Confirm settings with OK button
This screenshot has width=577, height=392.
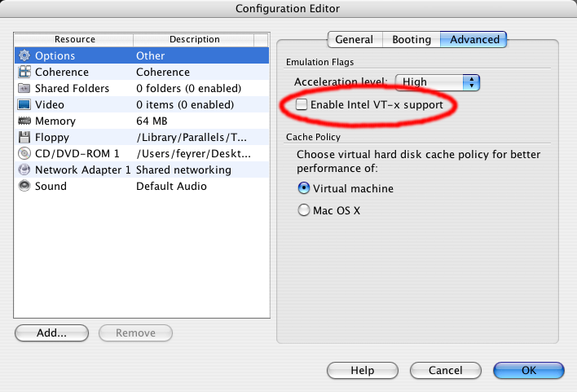click(528, 370)
